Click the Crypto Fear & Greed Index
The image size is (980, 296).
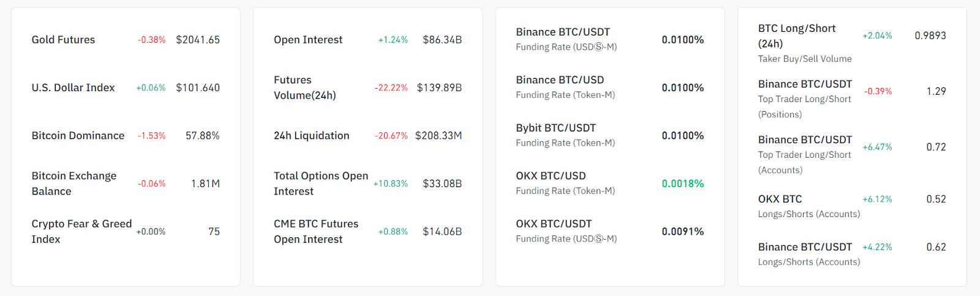coord(81,231)
